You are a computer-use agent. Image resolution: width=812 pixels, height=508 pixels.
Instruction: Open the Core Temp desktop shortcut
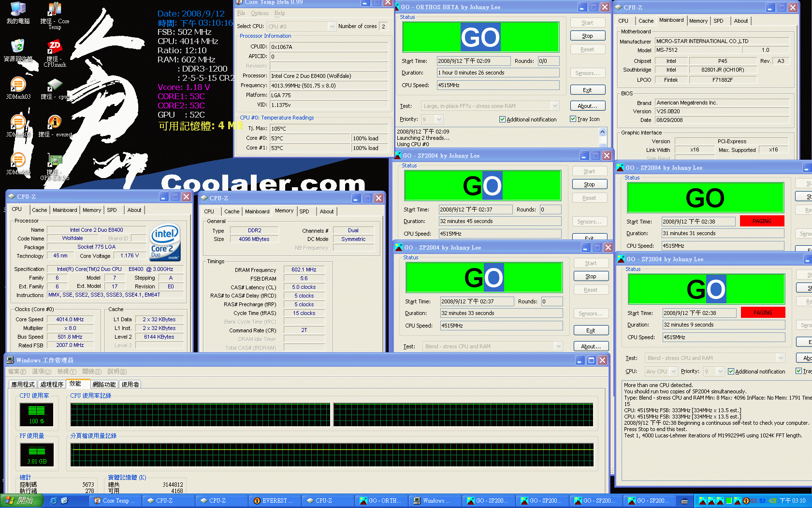[55, 15]
